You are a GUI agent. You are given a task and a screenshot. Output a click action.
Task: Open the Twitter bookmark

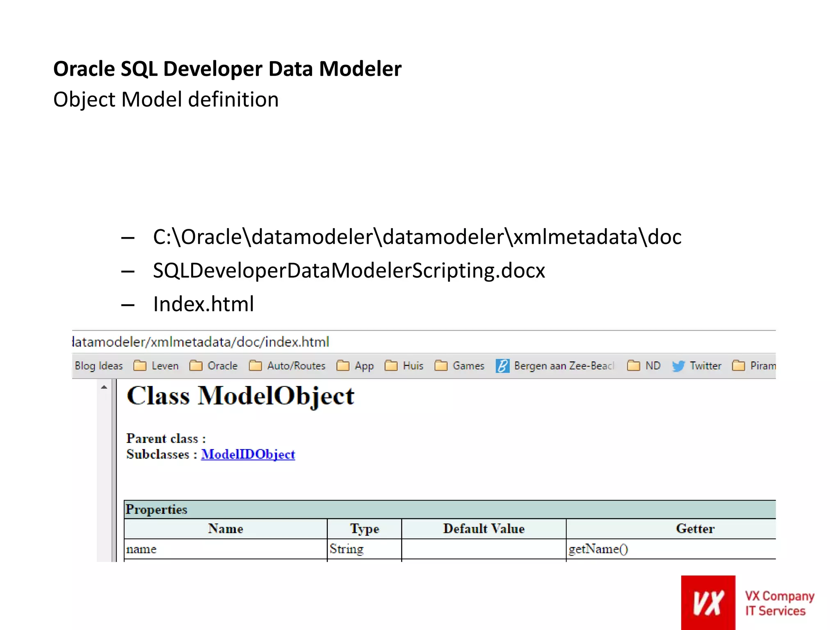[x=696, y=365]
